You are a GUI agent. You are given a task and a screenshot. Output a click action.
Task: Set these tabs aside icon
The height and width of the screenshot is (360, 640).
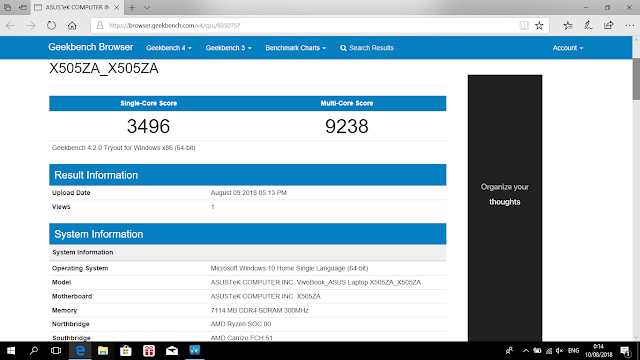coord(23,7)
